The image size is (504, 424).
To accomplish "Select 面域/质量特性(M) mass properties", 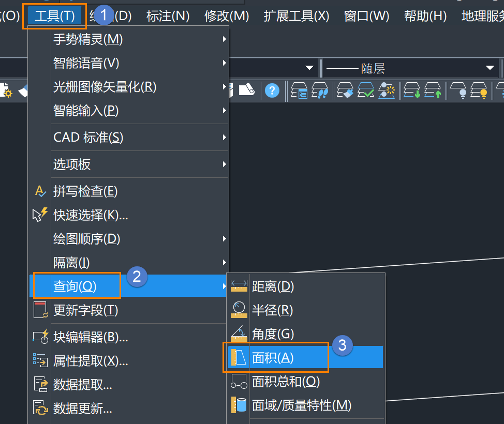I will [x=305, y=405].
